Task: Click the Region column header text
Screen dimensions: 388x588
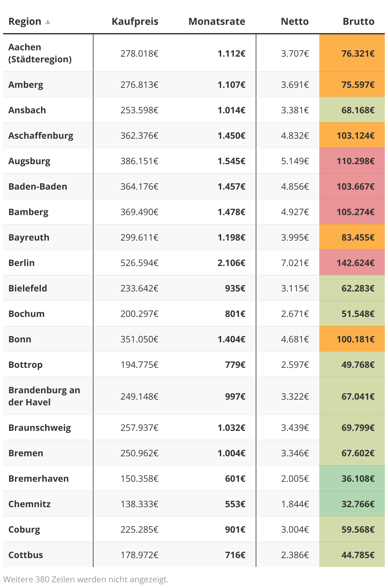Action: (x=25, y=21)
